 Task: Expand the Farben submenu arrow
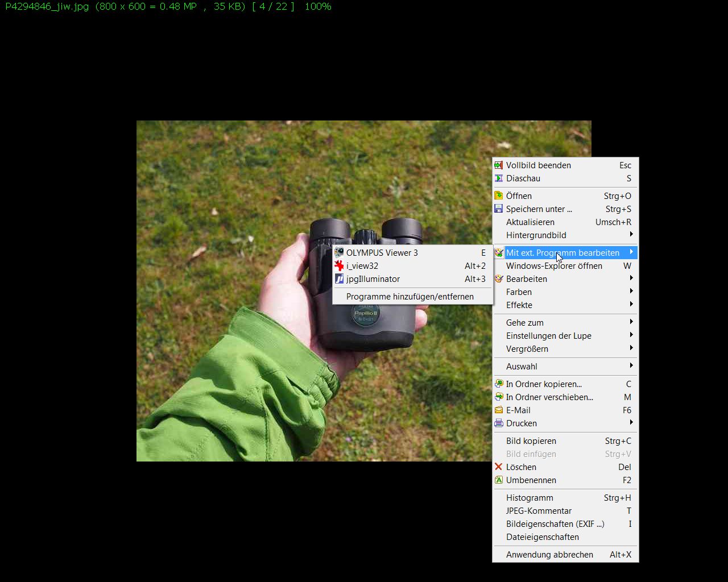coord(631,292)
